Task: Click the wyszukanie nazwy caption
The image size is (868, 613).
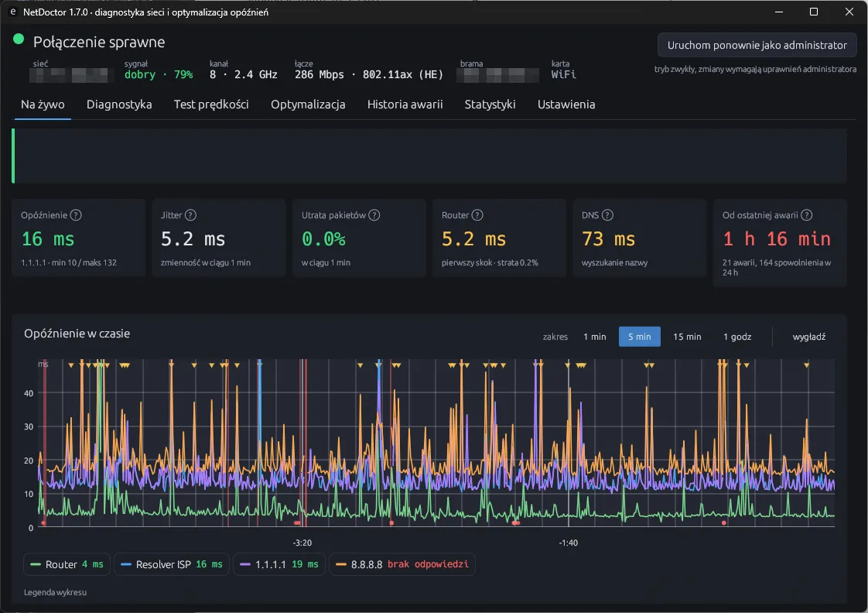Action: 614,262
